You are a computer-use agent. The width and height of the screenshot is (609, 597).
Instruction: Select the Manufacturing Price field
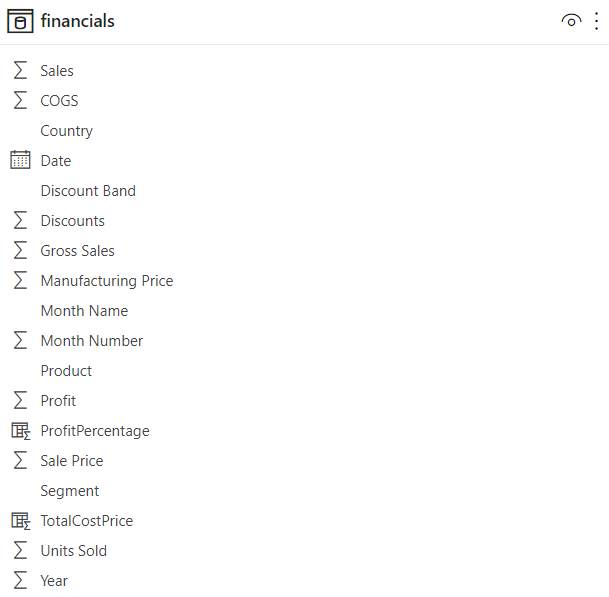[107, 281]
